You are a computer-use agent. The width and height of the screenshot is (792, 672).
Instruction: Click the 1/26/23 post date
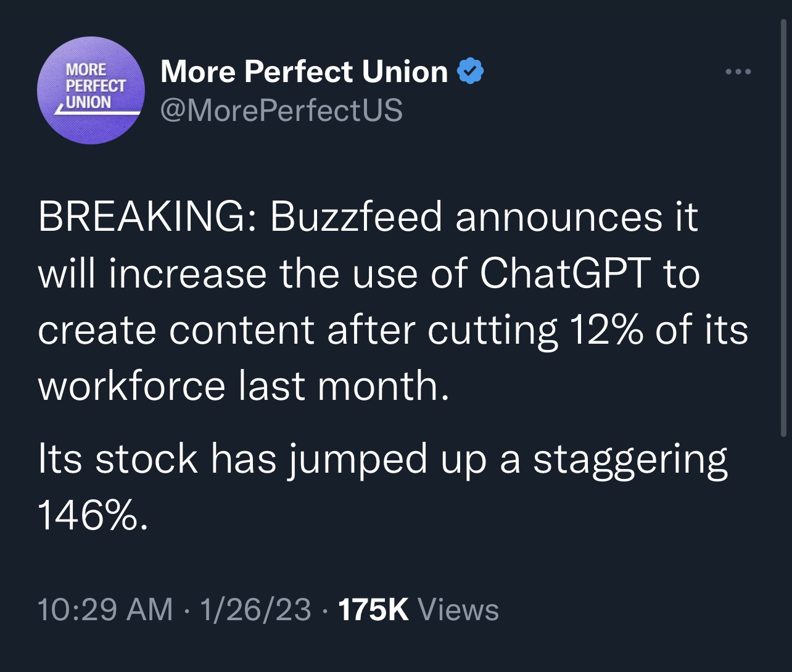(255, 610)
